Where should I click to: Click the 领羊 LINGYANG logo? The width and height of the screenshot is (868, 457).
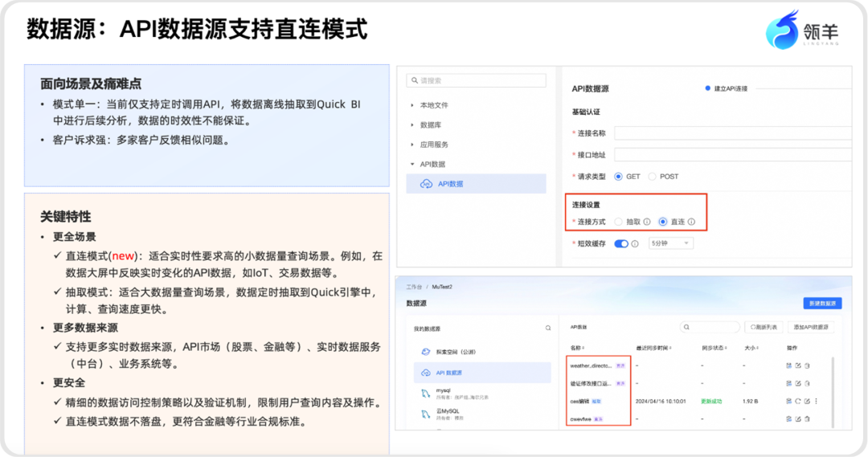802,31
